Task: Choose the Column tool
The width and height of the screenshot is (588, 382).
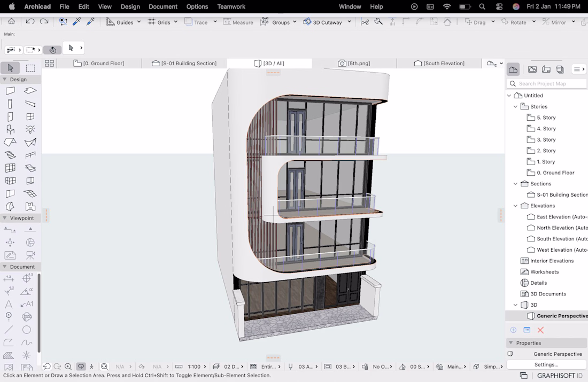Action: pos(10,104)
